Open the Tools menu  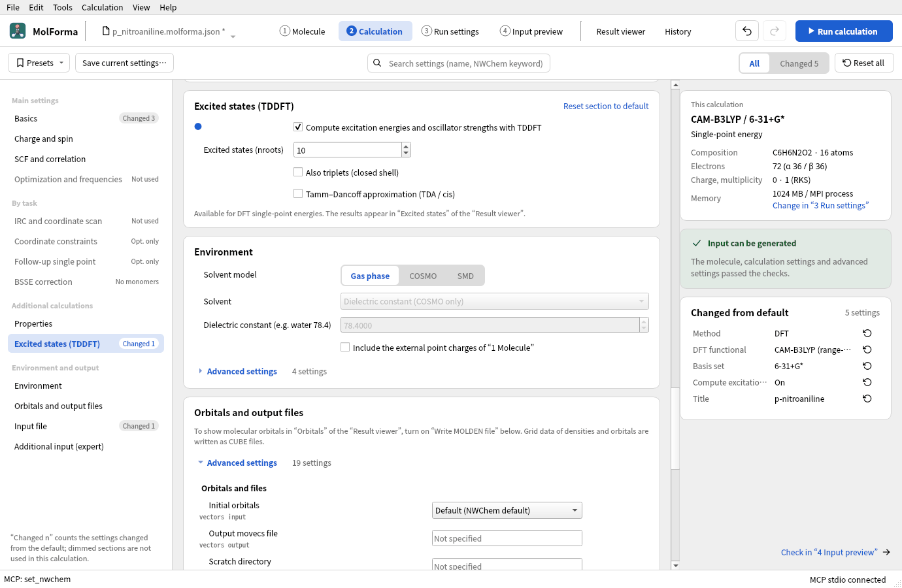(x=63, y=7)
